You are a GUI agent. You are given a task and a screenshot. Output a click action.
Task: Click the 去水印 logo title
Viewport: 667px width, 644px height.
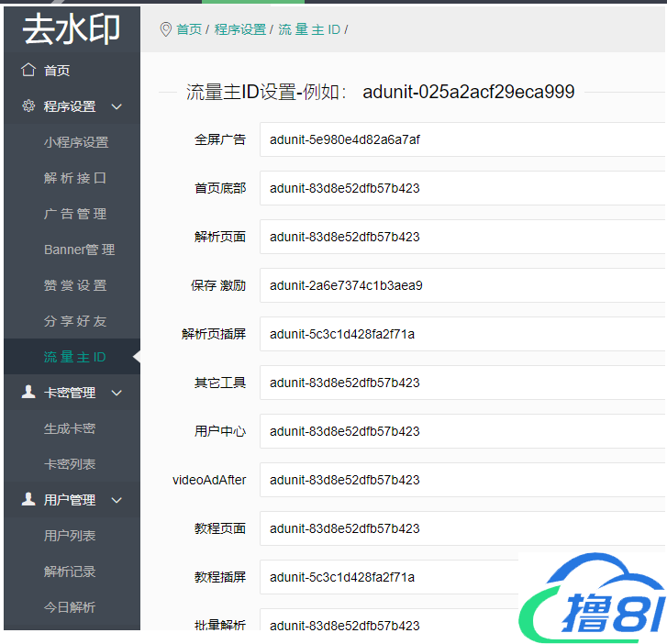72,29
